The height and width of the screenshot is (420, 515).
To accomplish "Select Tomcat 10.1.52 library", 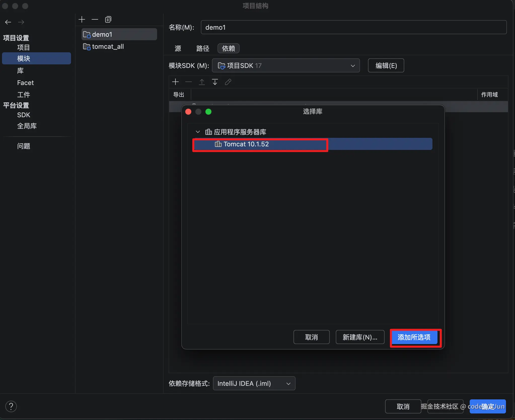I will click(246, 144).
